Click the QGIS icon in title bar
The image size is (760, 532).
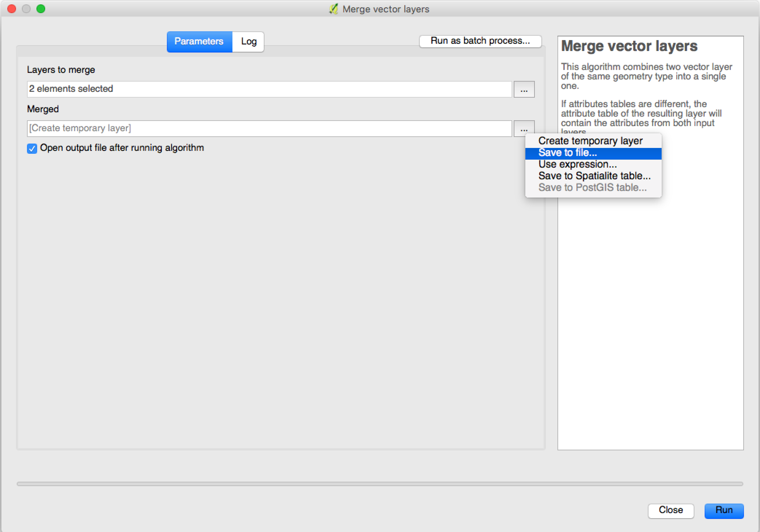click(x=333, y=9)
